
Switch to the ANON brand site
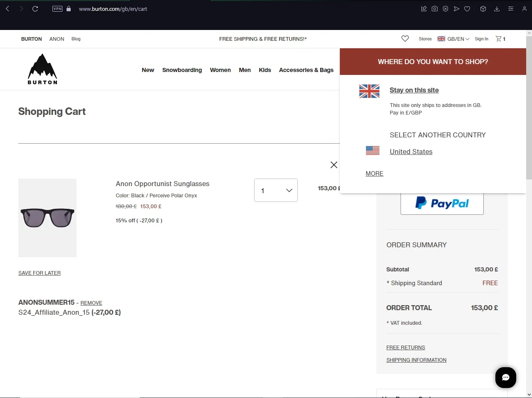click(57, 39)
